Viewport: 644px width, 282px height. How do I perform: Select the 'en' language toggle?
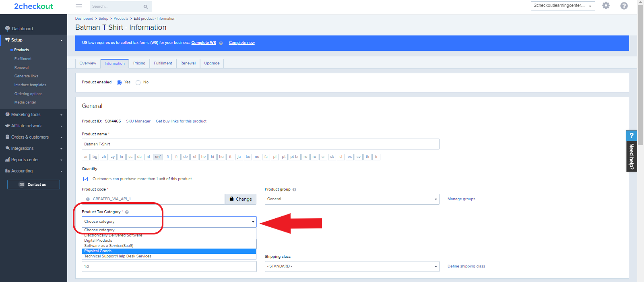tap(158, 157)
